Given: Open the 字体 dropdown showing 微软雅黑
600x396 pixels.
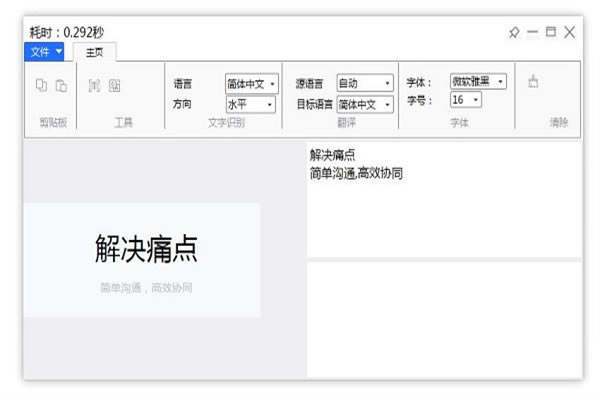Looking at the screenshot, I should pos(478,81).
